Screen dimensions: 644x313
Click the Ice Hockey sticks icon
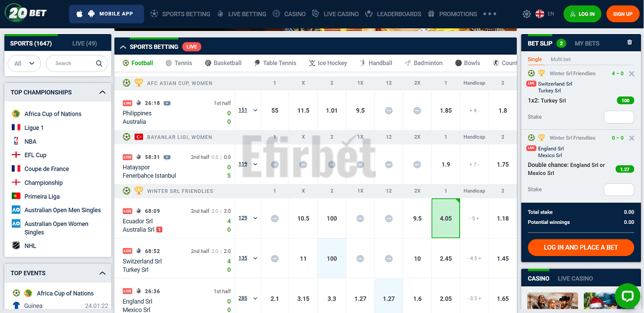(x=312, y=63)
